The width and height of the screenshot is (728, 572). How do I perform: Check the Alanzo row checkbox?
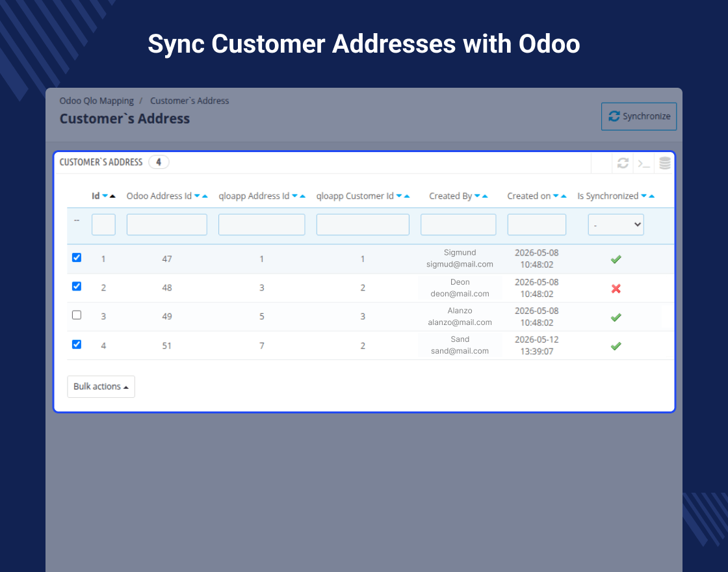[x=77, y=315]
